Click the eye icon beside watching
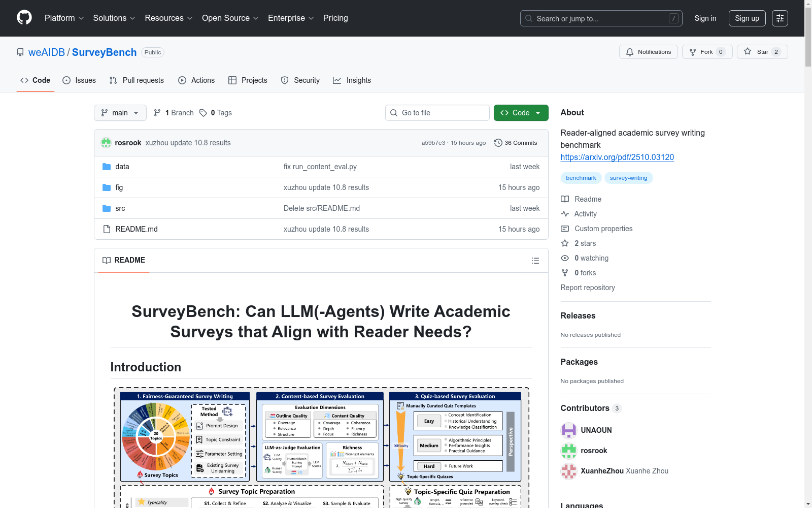Image resolution: width=812 pixels, height=508 pixels. [565, 258]
